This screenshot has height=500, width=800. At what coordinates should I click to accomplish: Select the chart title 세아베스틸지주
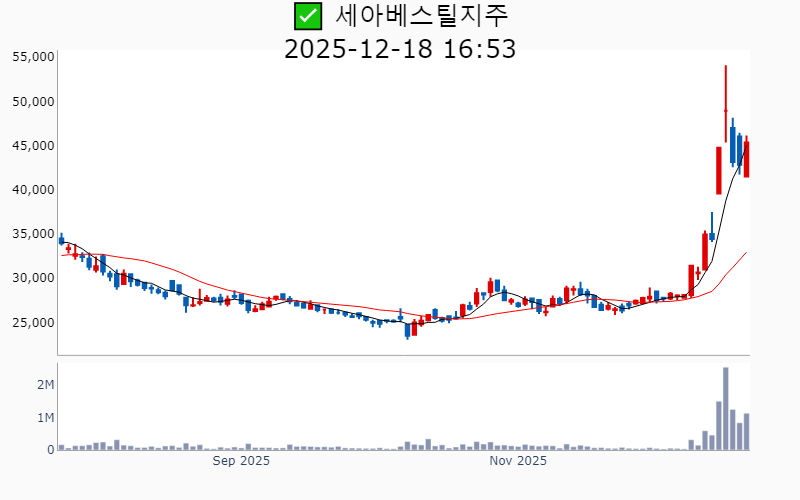coord(421,16)
